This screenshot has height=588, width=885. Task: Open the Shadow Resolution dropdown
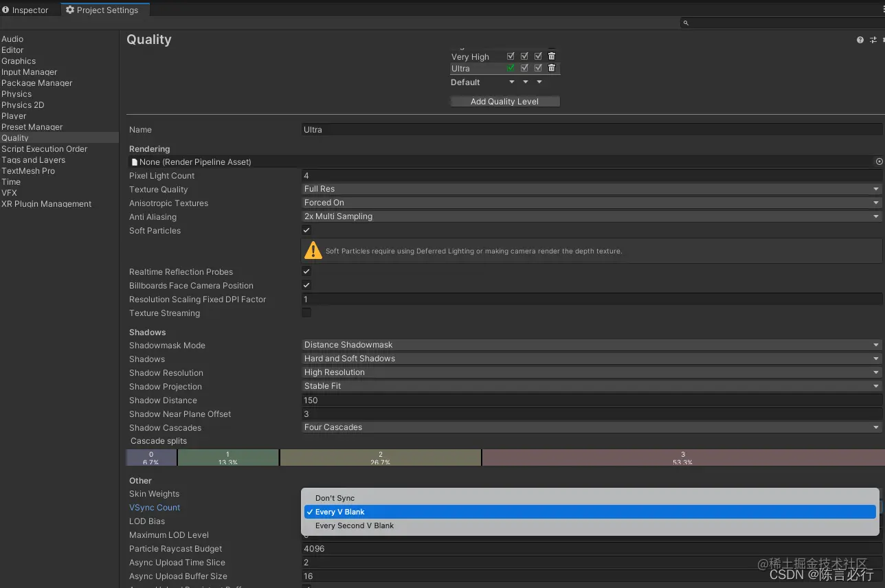(x=592, y=372)
